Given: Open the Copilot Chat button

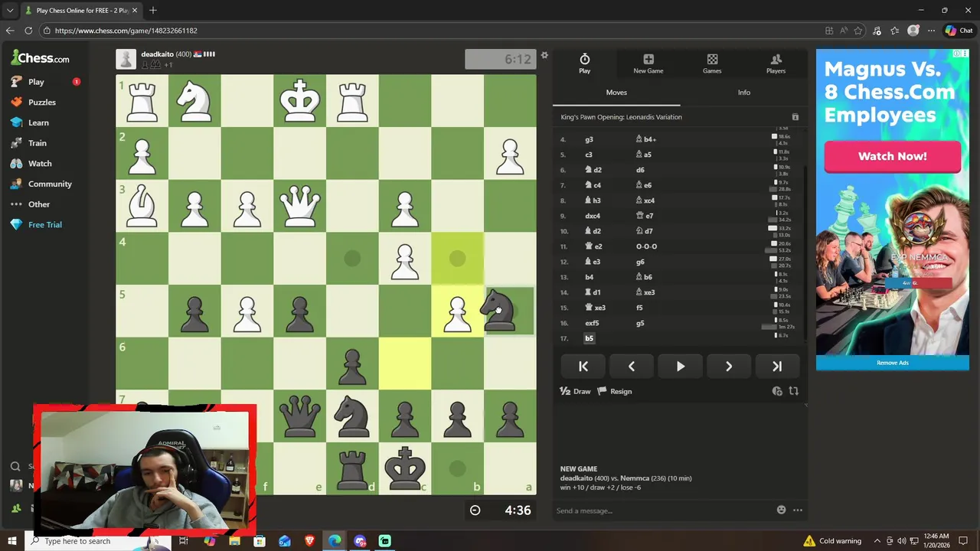Looking at the screenshot, I should (959, 31).
